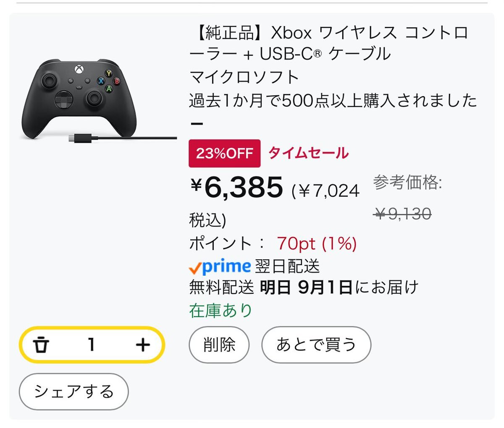Select the quantity number 1 field

click(91, 345)
